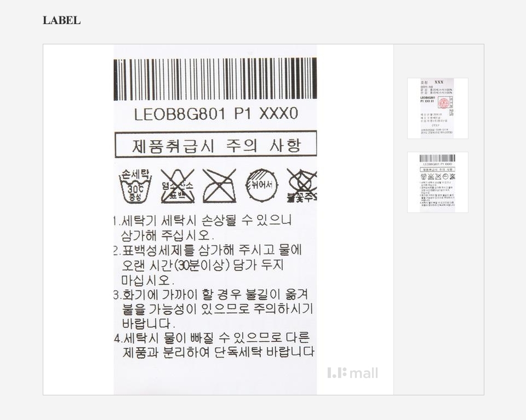Click care instruction 2 about bleach detergent
The width and height of the screenshot is (526, 420).
(207, 265)
